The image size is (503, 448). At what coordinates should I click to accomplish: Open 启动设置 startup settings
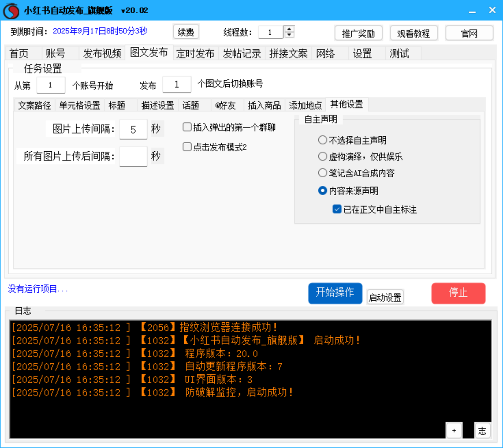(x=385, y=297)
